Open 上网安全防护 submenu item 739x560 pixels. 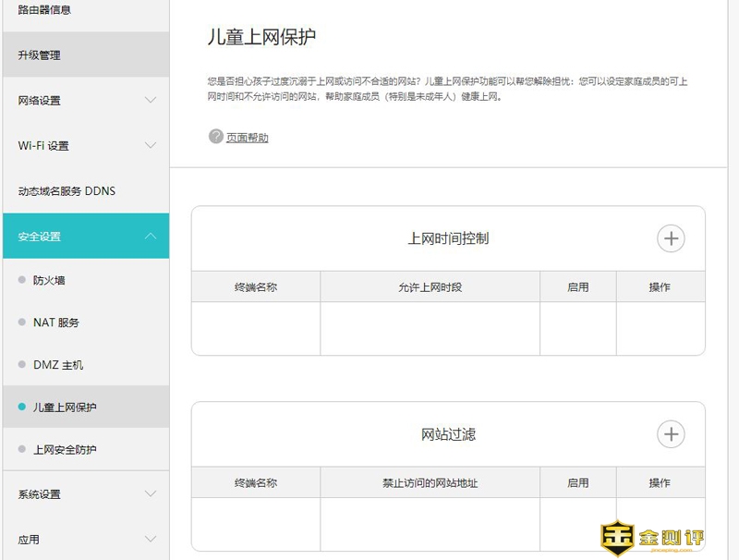(x=65, y=450)
